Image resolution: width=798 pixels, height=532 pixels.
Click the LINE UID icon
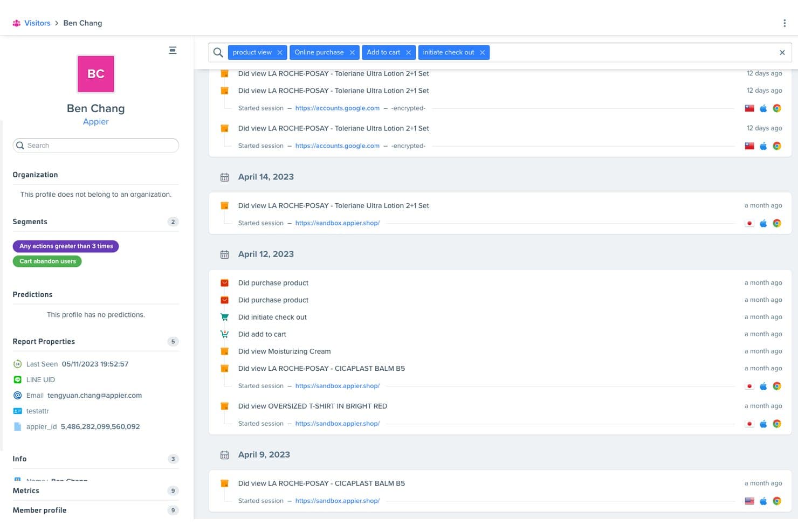tap(17, 379)
